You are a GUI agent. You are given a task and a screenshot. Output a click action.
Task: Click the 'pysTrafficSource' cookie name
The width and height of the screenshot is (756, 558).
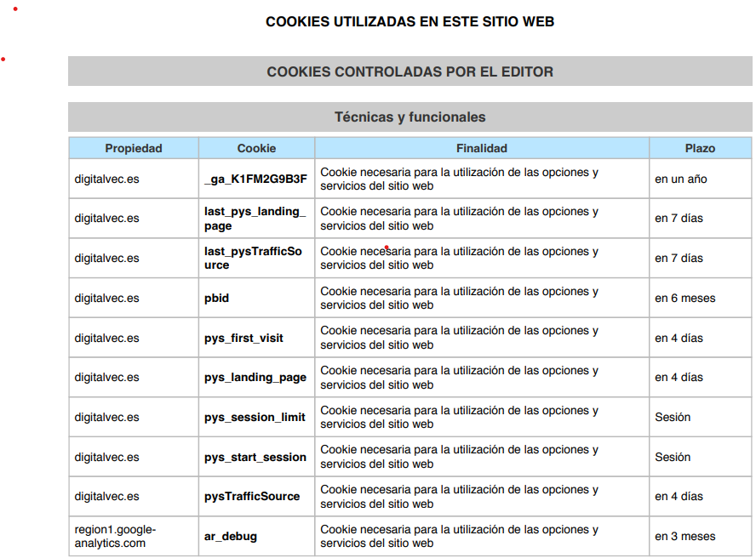252,497
